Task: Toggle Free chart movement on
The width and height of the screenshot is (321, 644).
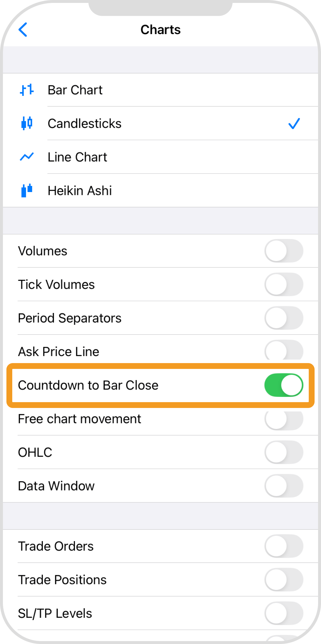Action: point(284,419)
